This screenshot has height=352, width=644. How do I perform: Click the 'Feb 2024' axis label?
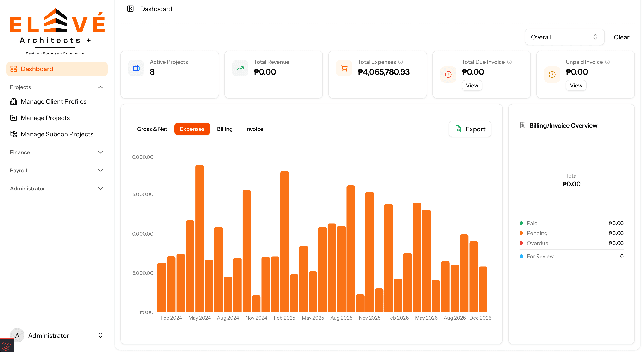point(171,318)
